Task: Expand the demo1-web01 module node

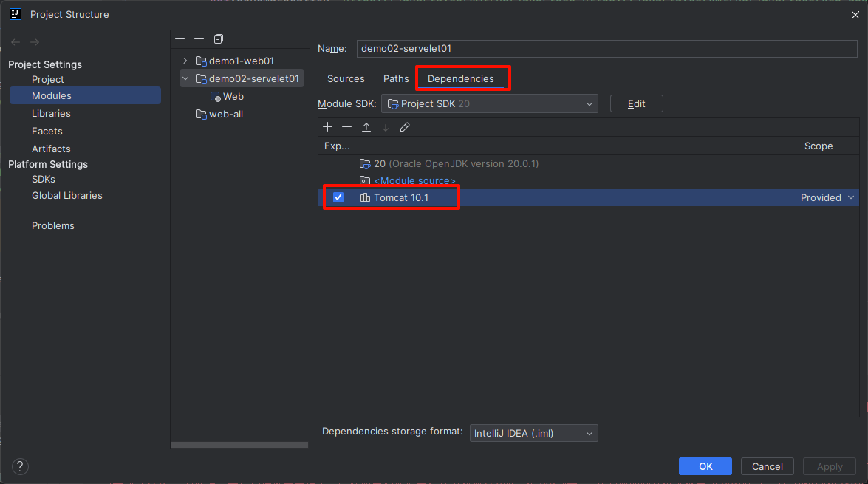Action: [185, 61]
